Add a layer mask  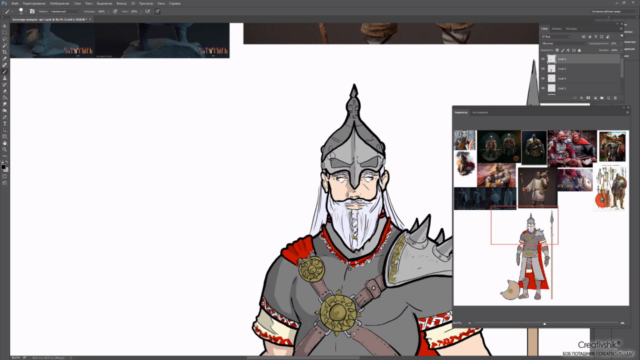(588, 98)
